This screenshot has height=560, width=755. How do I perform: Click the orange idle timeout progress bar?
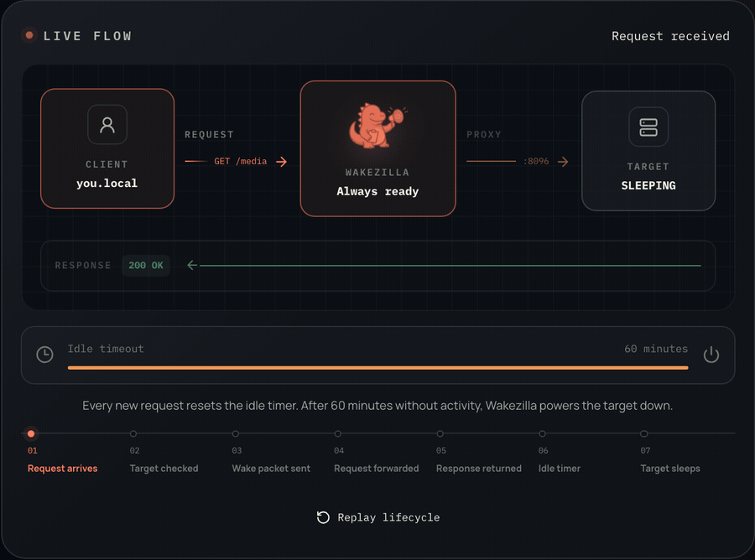pos(378,367)
